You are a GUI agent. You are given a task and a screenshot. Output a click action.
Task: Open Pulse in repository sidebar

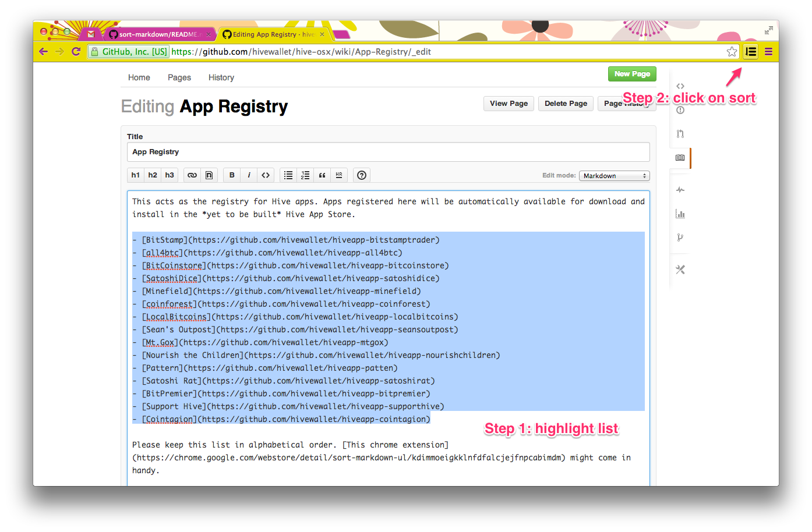[x=680, y=190]
